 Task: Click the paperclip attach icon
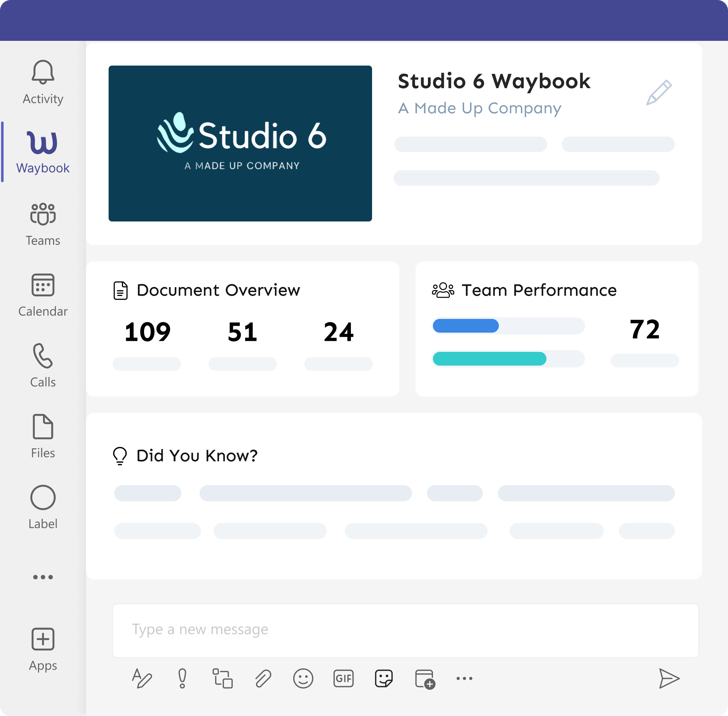point(263,678)
